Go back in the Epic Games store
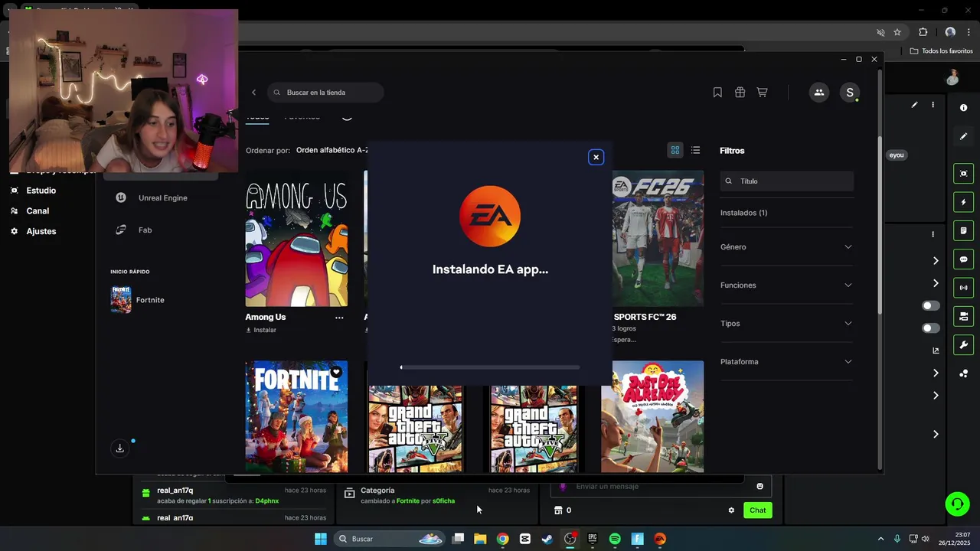Image resolution: width=980 pixels, height=551 pixels. click(x=254, y=93)
